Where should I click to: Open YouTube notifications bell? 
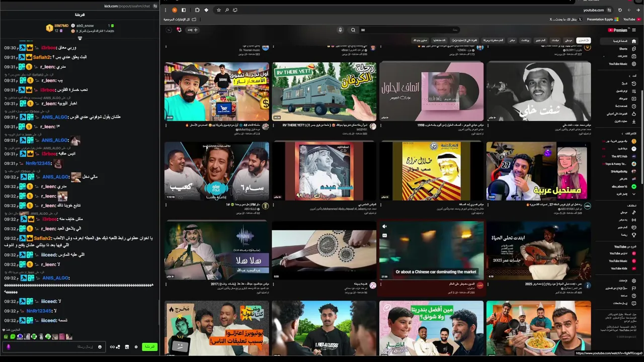tap(179, 30)
